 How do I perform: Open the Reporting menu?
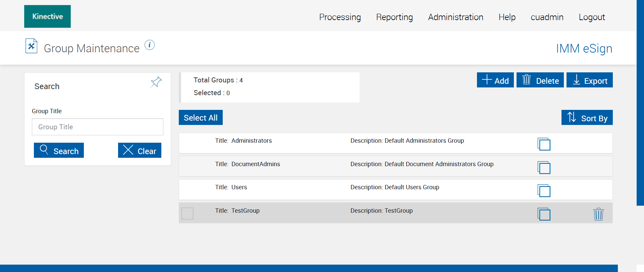(x=394, y=17)
